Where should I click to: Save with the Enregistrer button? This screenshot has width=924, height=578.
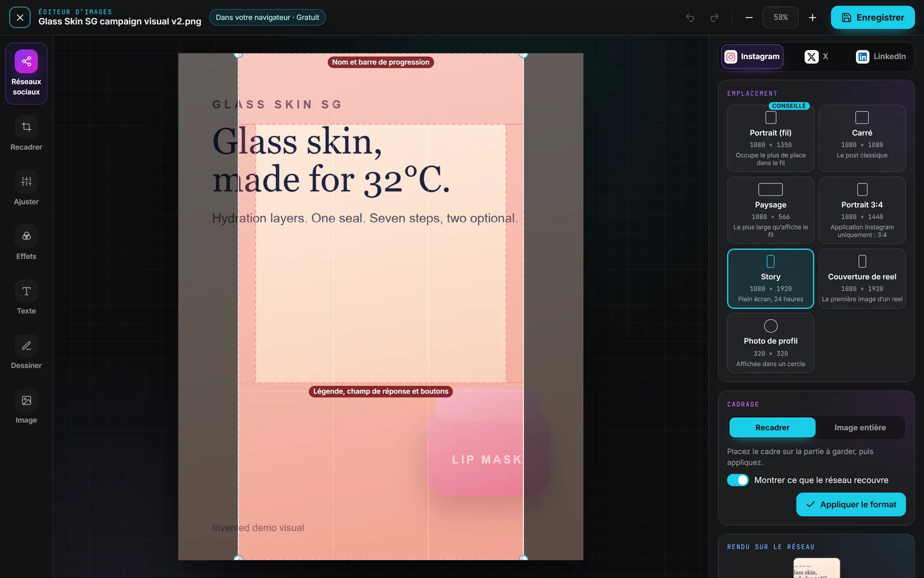(873, 17)
